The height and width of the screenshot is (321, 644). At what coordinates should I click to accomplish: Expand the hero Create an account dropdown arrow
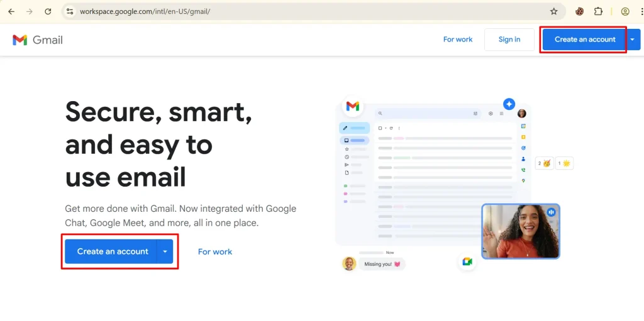point(165,251)
